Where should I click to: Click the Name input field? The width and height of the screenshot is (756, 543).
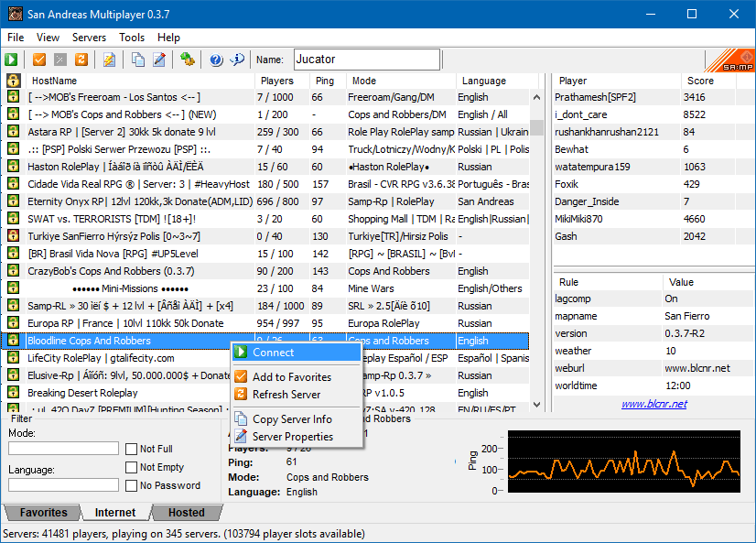click(367, 60)
